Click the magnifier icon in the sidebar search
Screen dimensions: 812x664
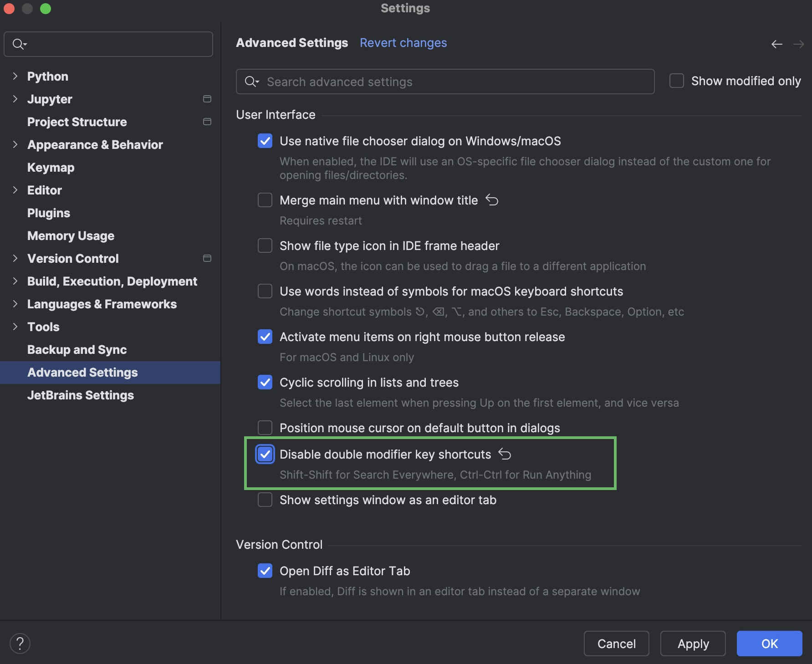point(19,44)
